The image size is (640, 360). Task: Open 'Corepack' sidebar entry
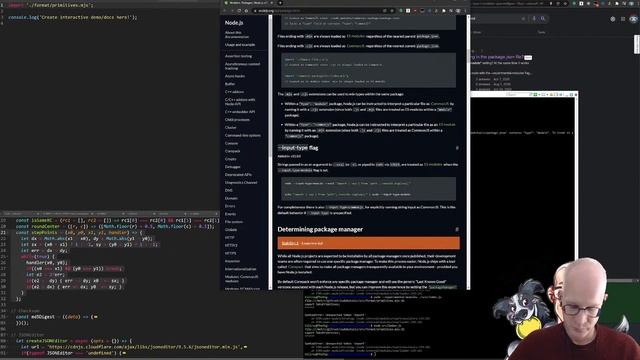click(232, 151)
